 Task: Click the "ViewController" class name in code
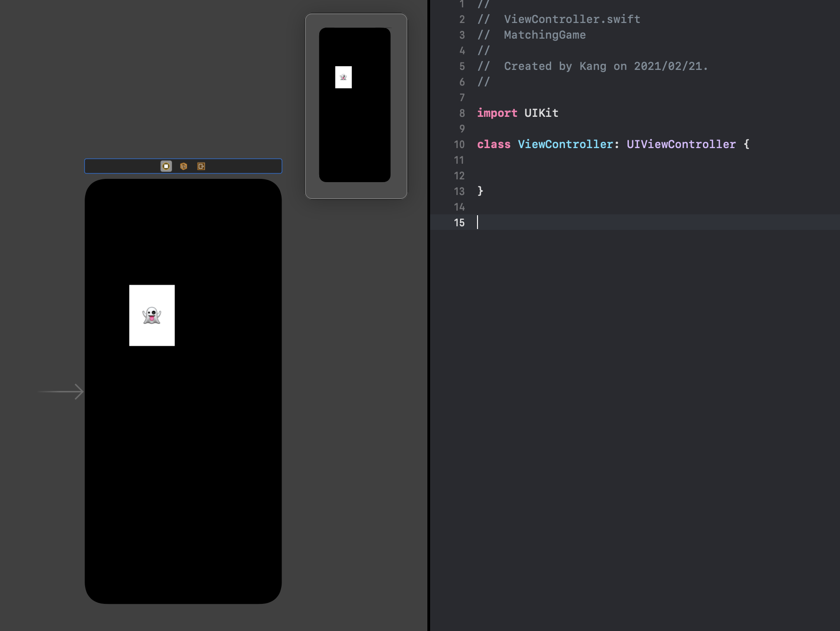point(565,144)
